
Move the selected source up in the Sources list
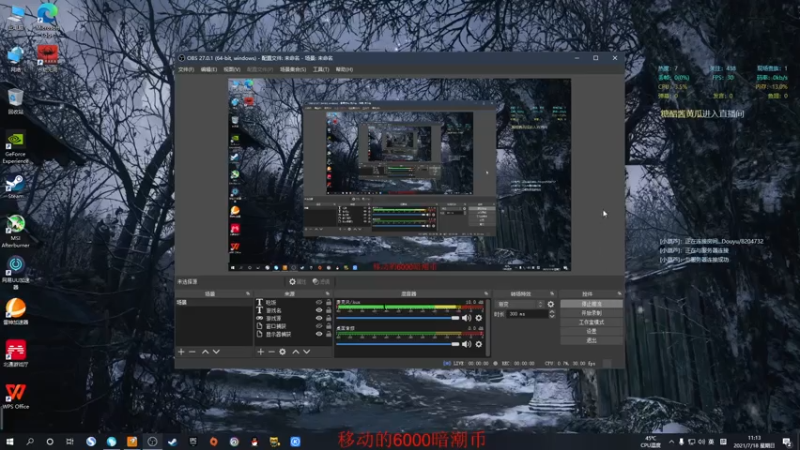click(295, 352)
